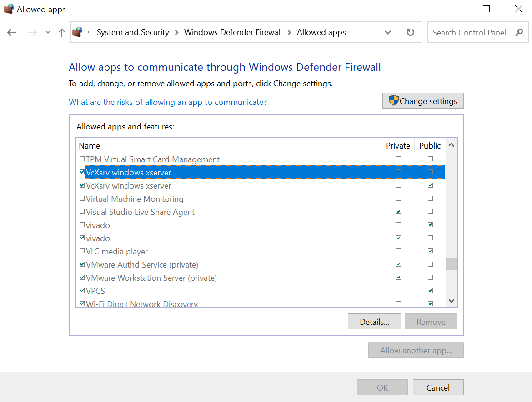This screenshot has height=402, width=532.
Task: Expand the address bar history chevron
Action: pyautogui.click(x=388, y=33)
